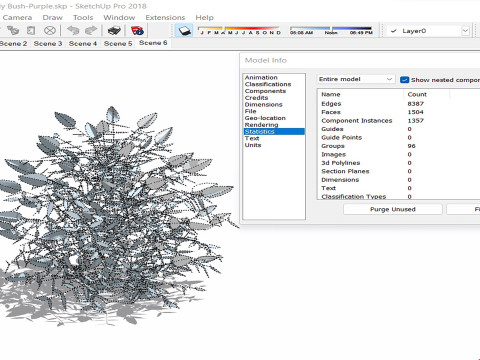
Task: Click the Print icon
Action: pyautogui.click(x=114, y=31)
